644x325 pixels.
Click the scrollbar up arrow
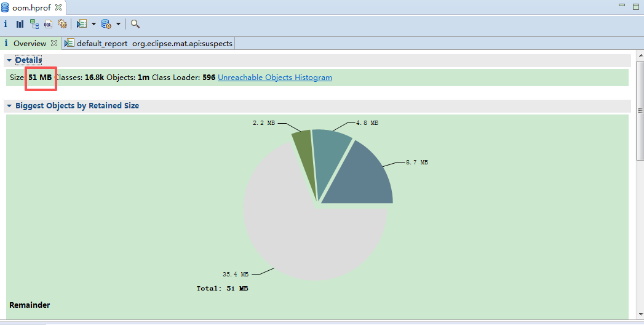pos(640,56)
